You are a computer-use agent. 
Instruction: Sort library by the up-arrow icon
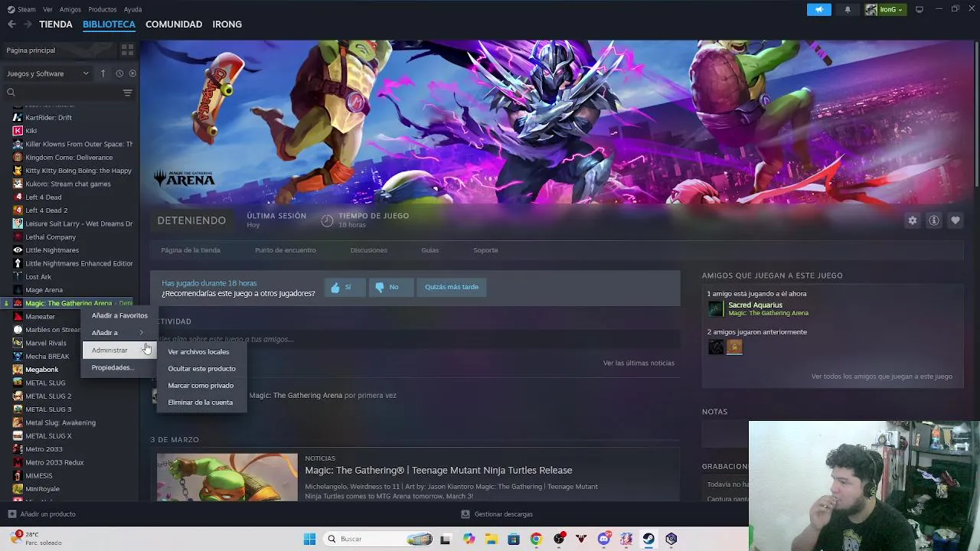coord(103,73)
